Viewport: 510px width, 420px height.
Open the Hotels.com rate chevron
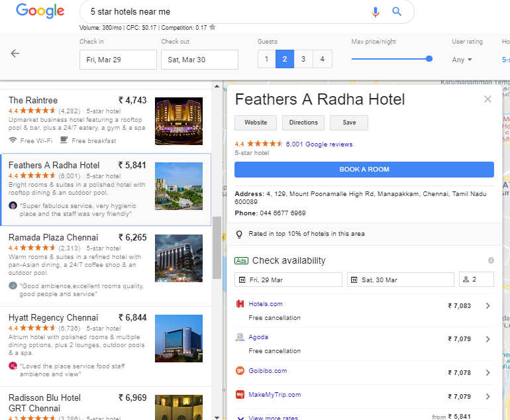click(487, 306)
